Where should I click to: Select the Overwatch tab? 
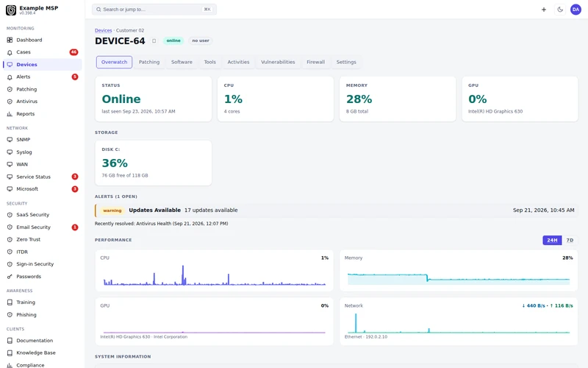click(115, 63)
